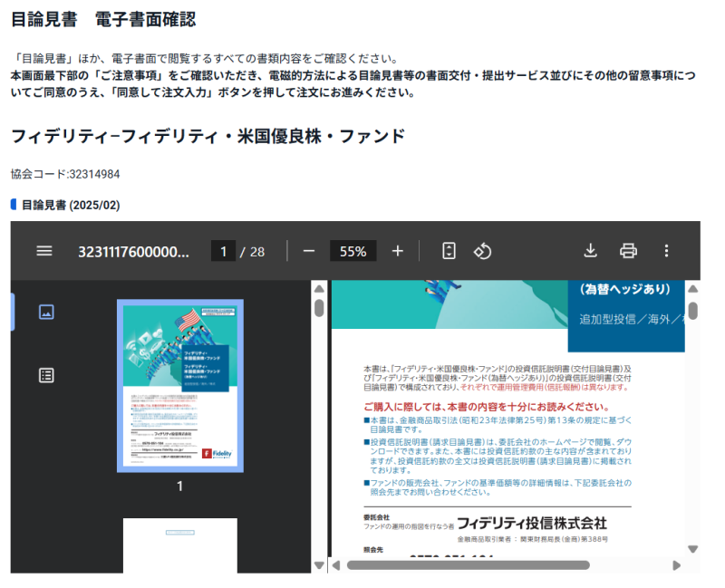
Task: Click the document horizontal scrollbar handle
Action: click(469, 564)
